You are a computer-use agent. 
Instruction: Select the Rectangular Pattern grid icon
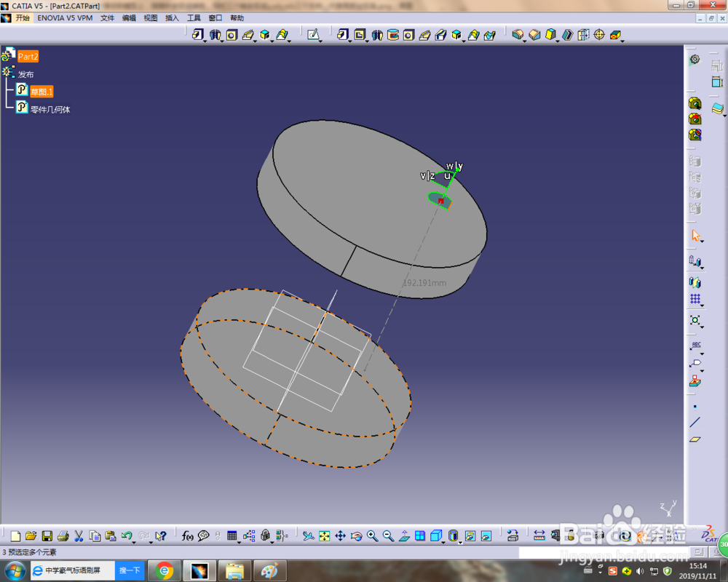click(695, 299)
